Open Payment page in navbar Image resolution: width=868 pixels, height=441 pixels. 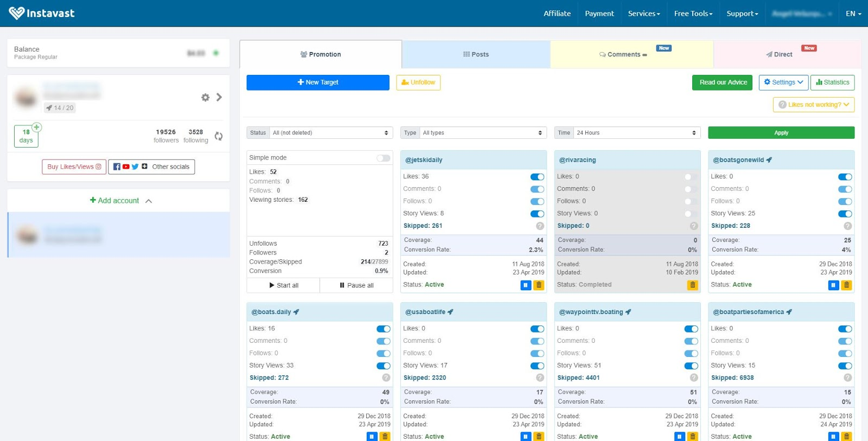(599, 14)
